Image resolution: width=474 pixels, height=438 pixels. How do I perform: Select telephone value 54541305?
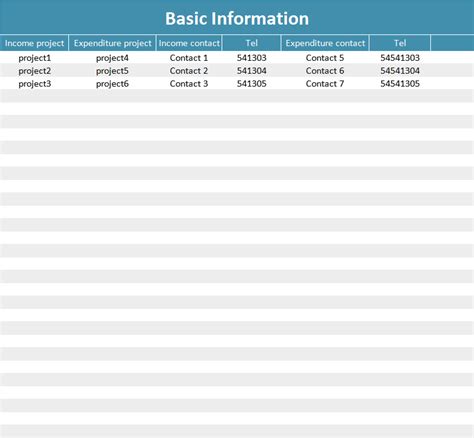(400, 83)
